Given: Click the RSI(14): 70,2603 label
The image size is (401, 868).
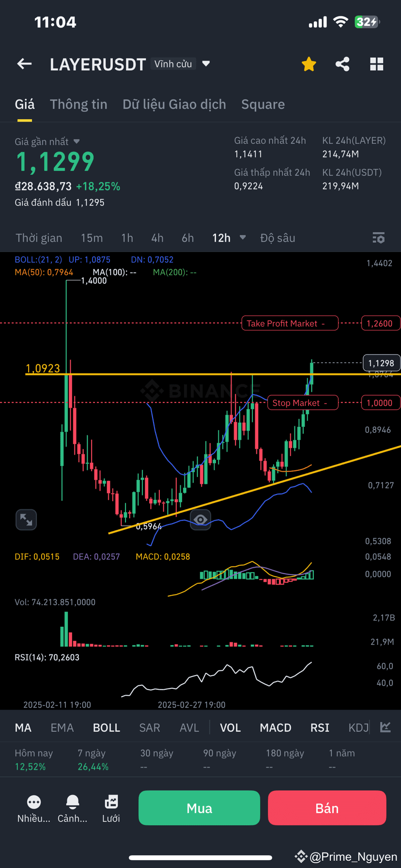Looking at the screenshot, I should 47,657.
